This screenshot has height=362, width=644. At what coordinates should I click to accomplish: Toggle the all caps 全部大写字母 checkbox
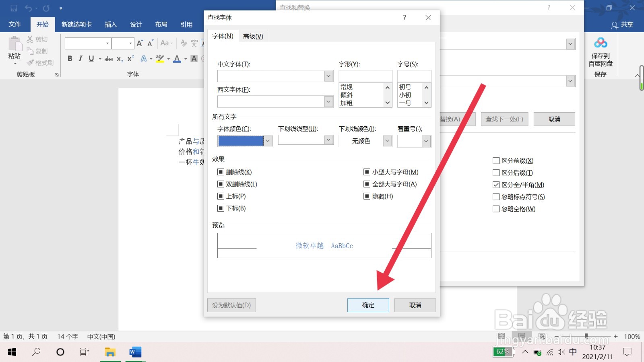(x=367, y=184)
